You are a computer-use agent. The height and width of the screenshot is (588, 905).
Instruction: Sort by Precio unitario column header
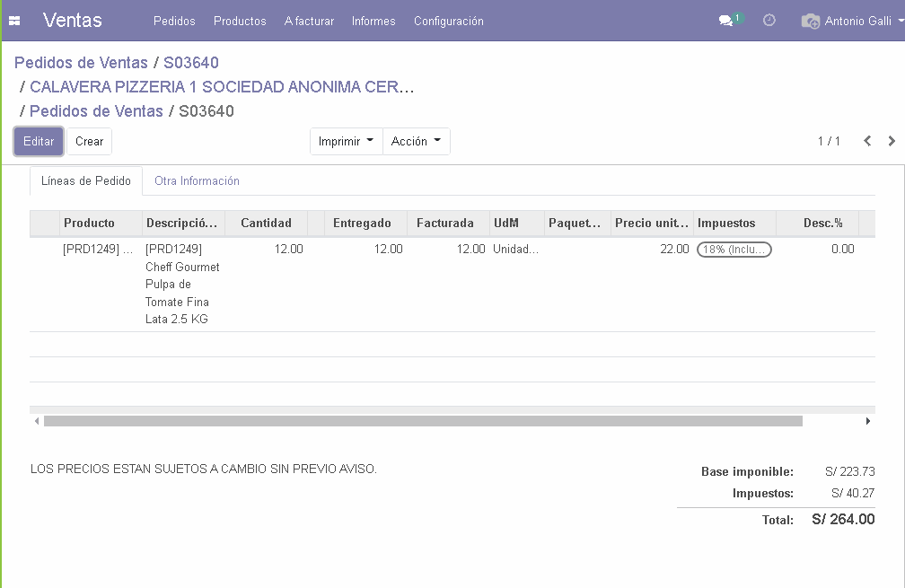(x=652, y=223)
